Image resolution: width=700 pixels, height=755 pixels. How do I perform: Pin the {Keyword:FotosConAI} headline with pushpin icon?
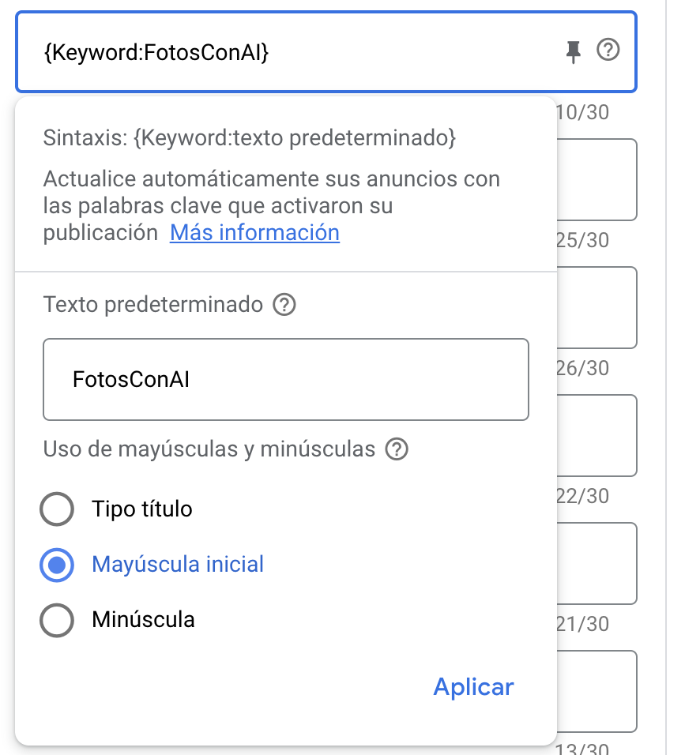tap(573, 52)
